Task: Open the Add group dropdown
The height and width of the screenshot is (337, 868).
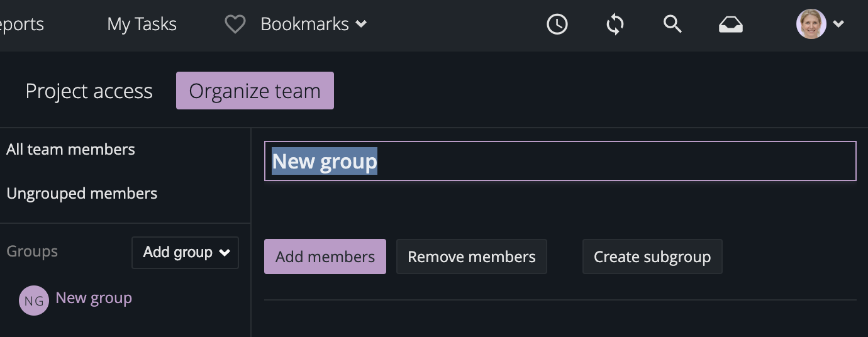Action: click(x=185, y=252)
